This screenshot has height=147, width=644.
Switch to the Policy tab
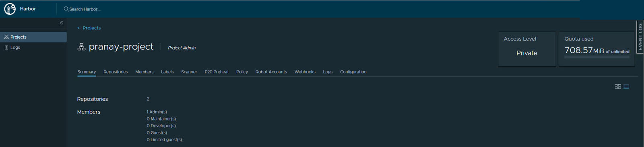tap(242, 72)
